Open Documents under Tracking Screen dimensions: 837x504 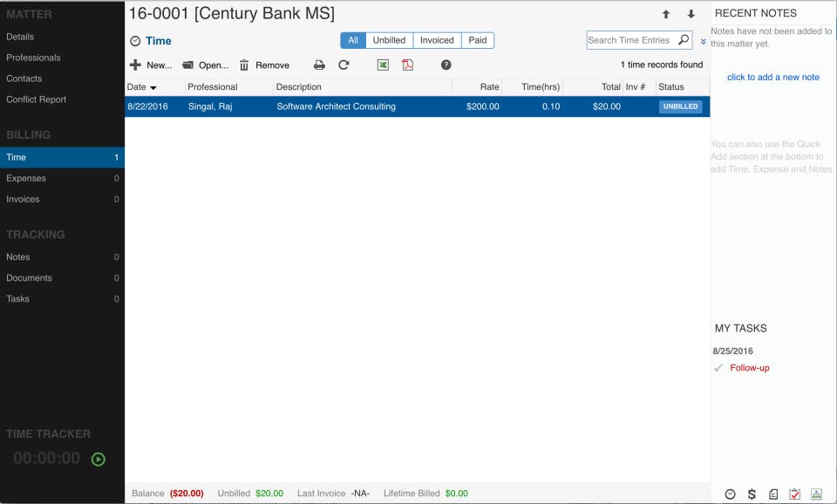tap(62, 277)
